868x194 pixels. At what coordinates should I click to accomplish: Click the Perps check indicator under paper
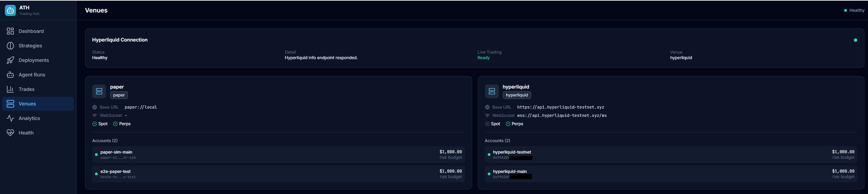pyautogui.click(x=115, y=124)
